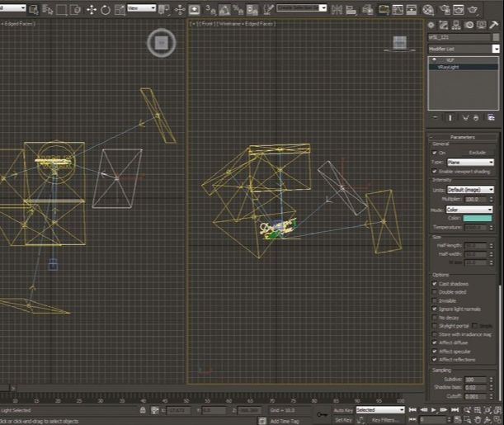
Task: Open the Create command panel tab
Action: point(431,25)
